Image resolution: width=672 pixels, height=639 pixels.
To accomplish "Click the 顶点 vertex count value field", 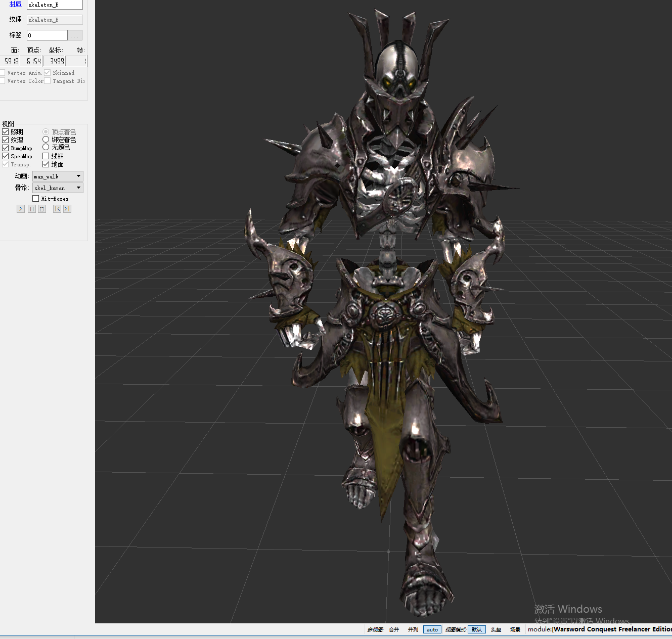I will [31, 61].
